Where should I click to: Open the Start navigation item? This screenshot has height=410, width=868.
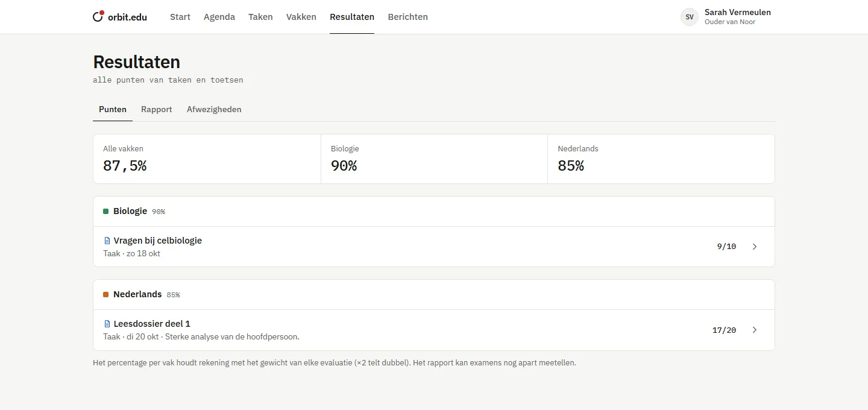click(180, 17)
